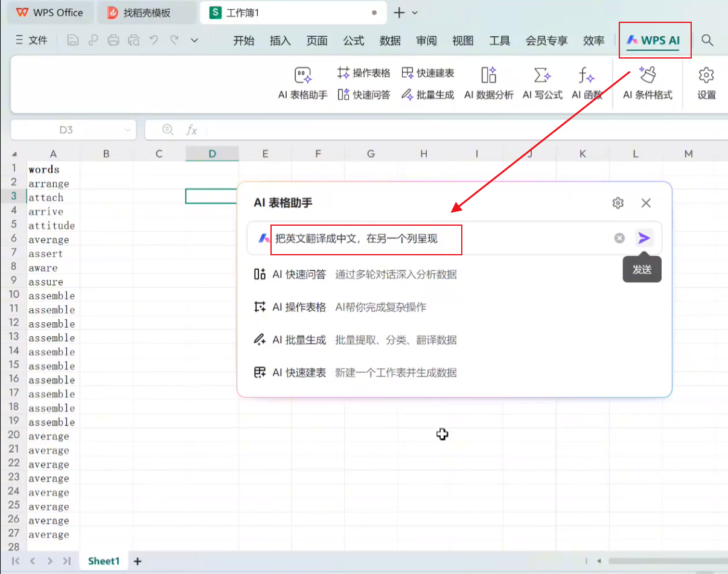
Task: Click the save icon in quick access toolbar
Action: [x=72, y=40]
